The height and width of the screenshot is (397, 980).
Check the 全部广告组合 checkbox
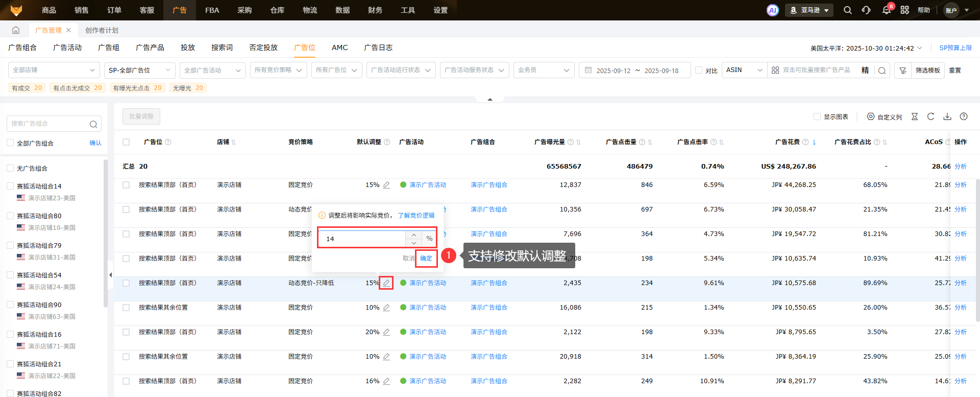point(10,143)
